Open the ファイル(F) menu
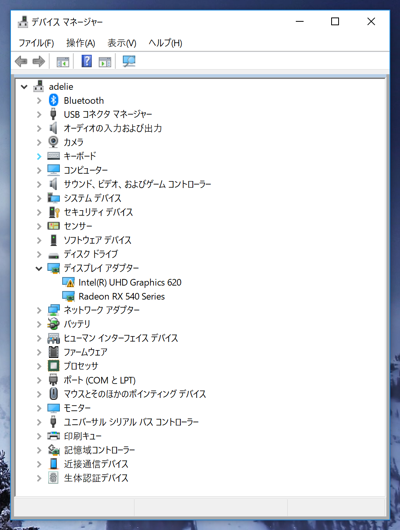 (x=36, y=43)
